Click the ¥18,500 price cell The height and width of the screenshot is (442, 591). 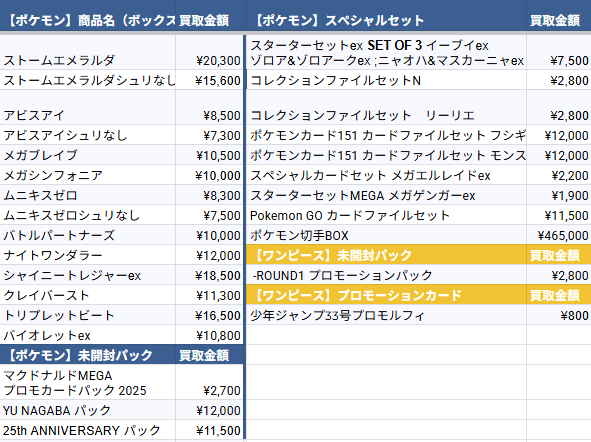click(210, 275)
